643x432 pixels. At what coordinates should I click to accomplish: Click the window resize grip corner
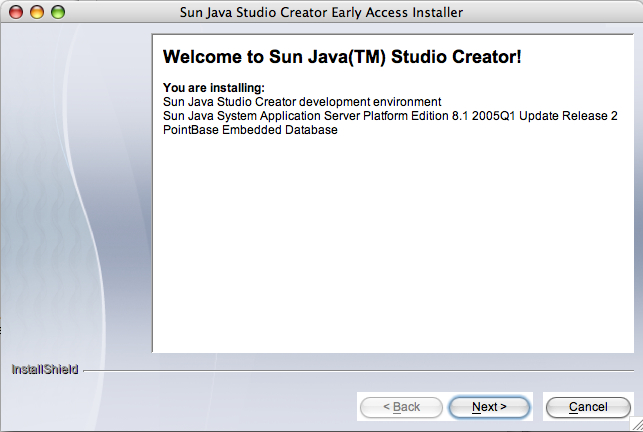tap(636, 425)
